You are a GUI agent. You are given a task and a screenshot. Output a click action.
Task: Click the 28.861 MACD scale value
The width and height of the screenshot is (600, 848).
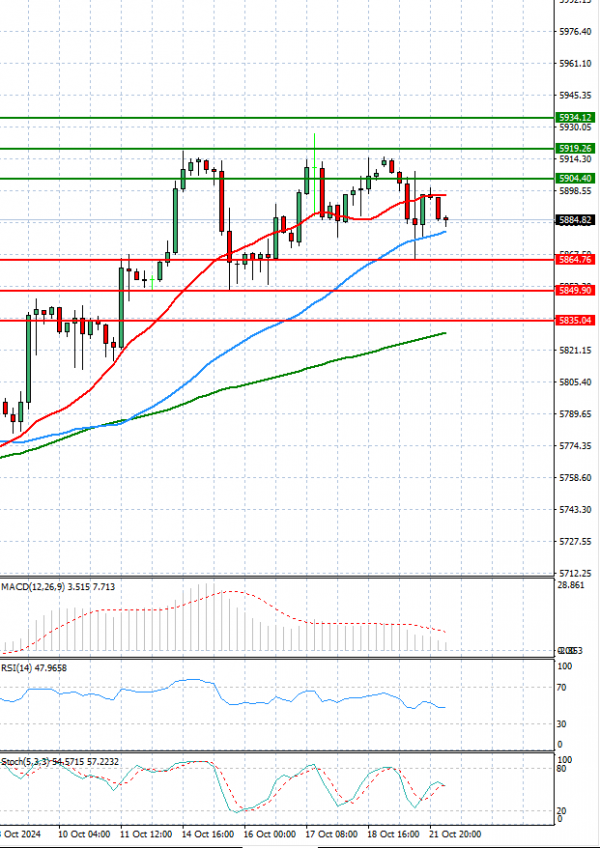click(x=572, y=586)
